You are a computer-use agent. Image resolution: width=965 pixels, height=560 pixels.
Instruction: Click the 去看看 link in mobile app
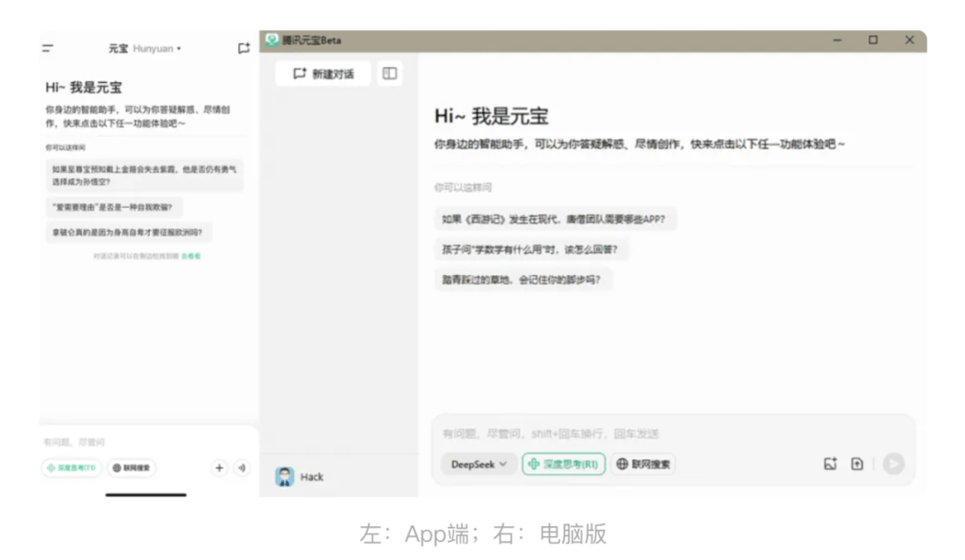(x=191, y=256)
